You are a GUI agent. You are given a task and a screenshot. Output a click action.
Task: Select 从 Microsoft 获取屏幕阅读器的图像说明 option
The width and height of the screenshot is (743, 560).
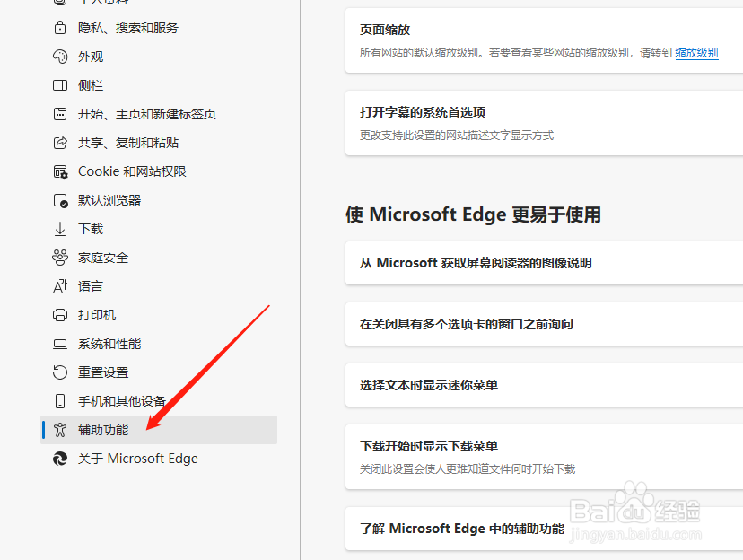[x=544, y=263]
